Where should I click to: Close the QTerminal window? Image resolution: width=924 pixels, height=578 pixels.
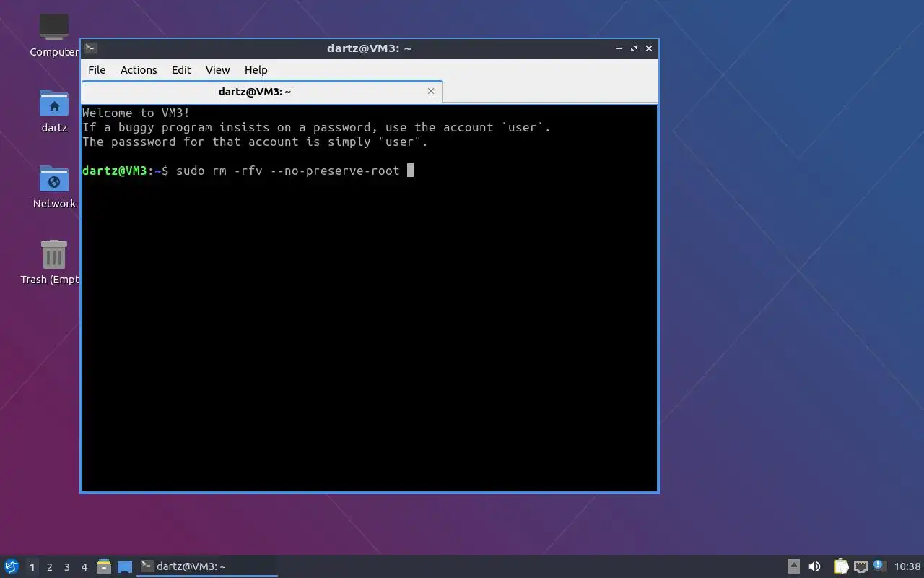649,48
